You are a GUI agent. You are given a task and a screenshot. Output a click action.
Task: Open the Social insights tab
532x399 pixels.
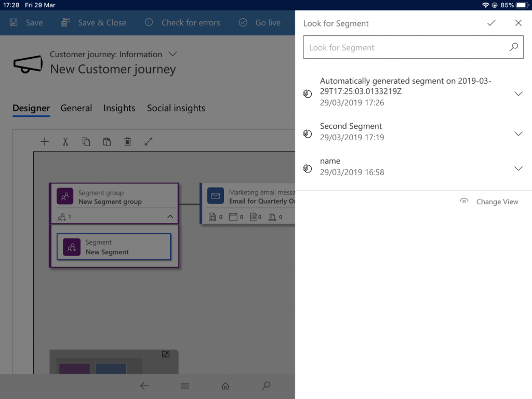pos(176,108)
